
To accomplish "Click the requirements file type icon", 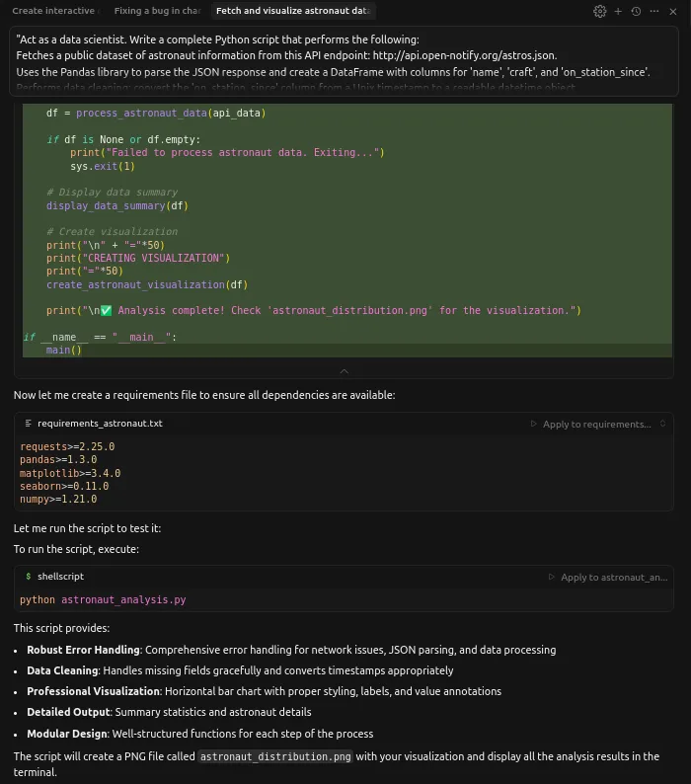I will [28, 423].
